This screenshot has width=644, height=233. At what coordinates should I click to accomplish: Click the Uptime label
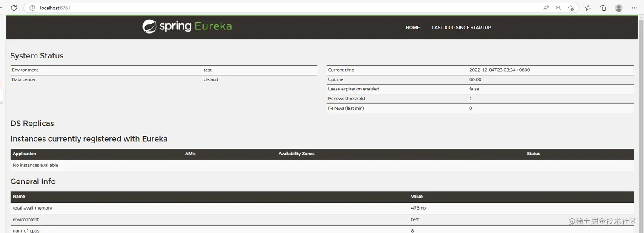(x=336, y=79)
